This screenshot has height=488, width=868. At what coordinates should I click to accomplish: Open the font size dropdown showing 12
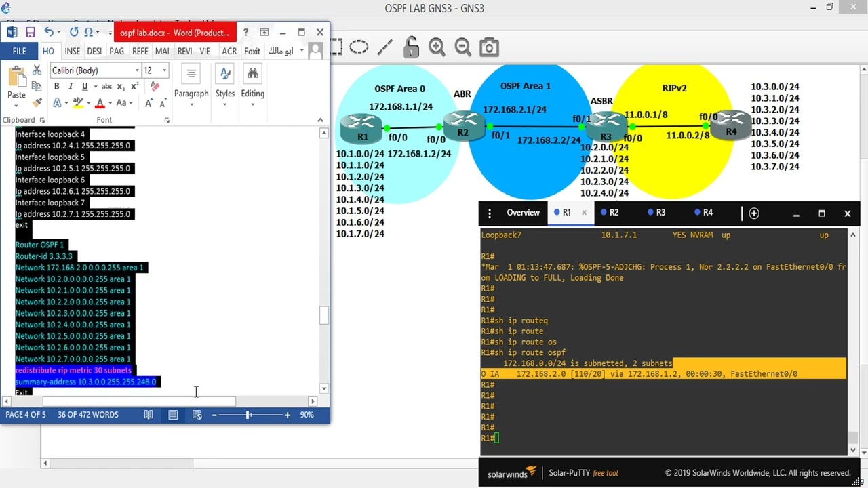[x=164, y=70]
